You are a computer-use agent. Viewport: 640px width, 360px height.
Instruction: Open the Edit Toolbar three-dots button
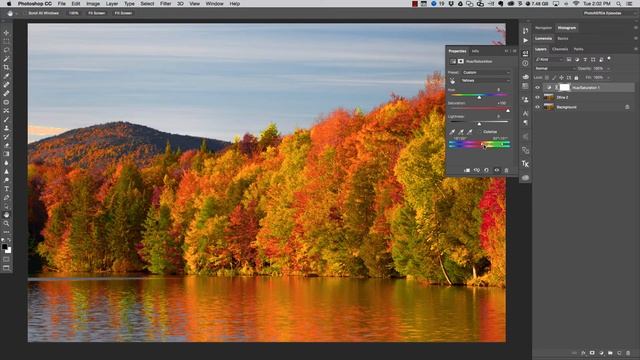click(6, 232)
